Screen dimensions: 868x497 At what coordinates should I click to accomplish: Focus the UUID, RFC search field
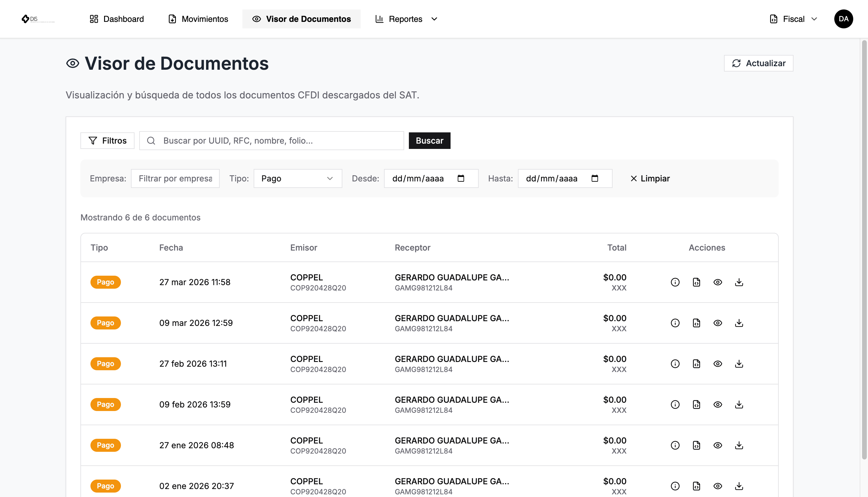pos(271,141)
